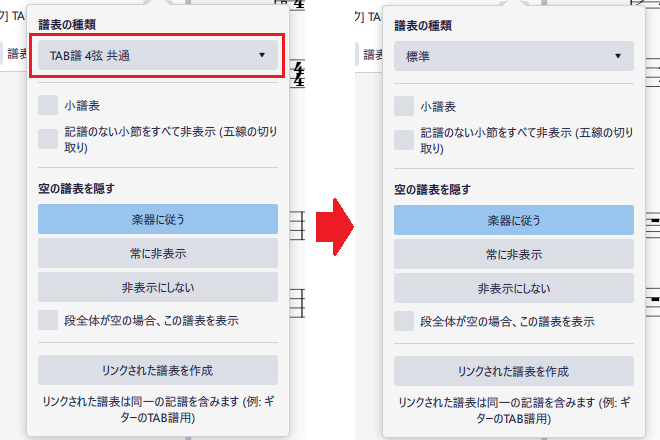Click the arrow on TAB譜 4弦 共通 dropdown
Viewport: 660px width, 440px height.
pos(261,56)
